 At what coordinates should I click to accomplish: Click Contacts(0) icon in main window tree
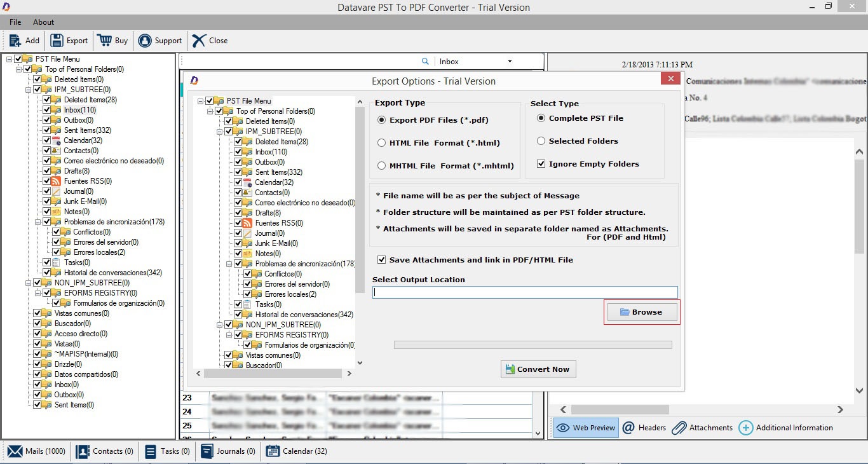57,151
